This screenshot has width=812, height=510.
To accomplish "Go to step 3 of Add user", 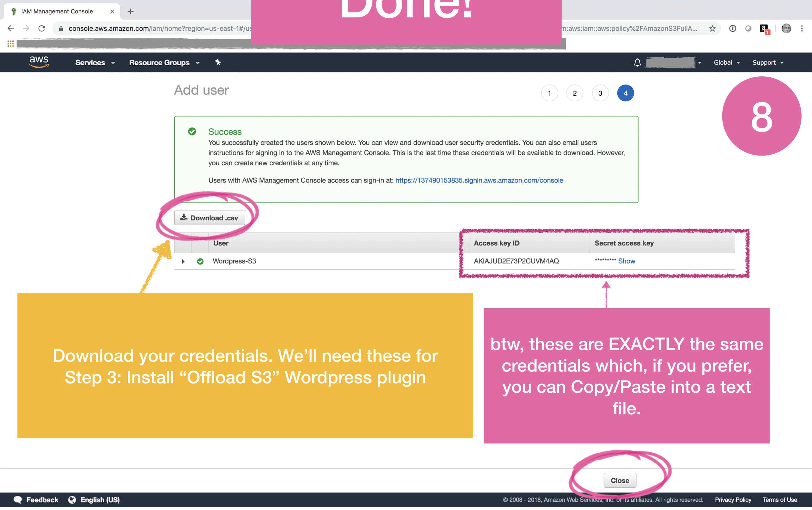I will click(600, 93).
